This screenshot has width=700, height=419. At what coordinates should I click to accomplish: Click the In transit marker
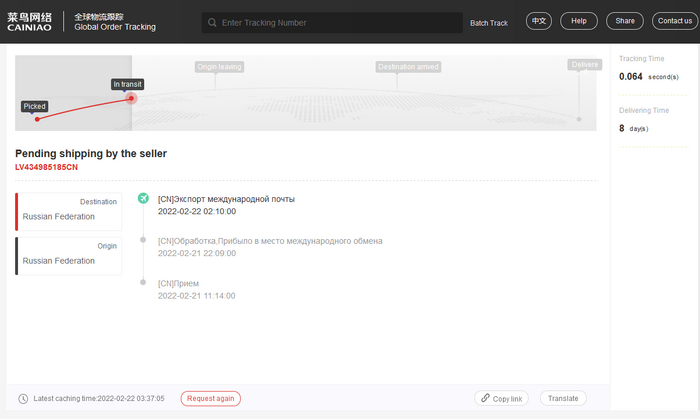point(127,84)
